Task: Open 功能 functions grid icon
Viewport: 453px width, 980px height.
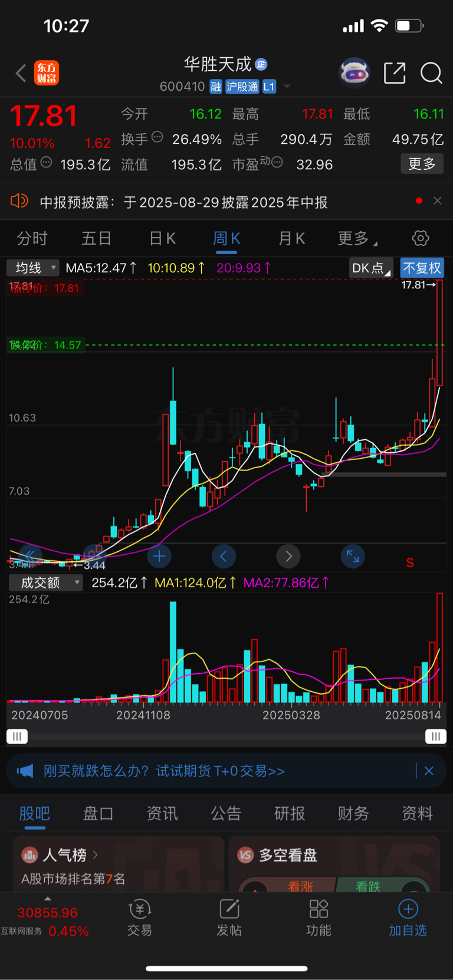Action: click(319, 918)
